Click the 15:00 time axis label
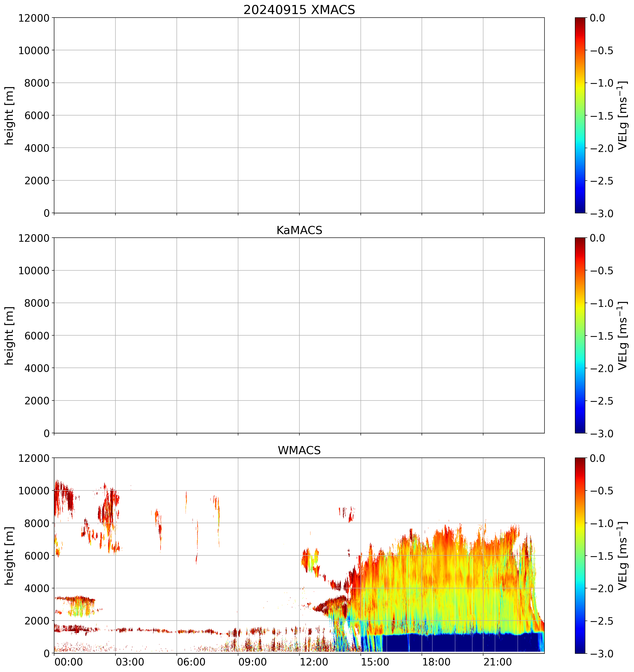 [x=375, y=662]
